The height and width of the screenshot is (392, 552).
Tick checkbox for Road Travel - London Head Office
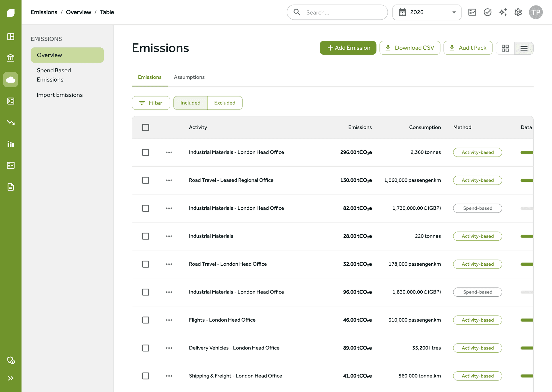146,264
